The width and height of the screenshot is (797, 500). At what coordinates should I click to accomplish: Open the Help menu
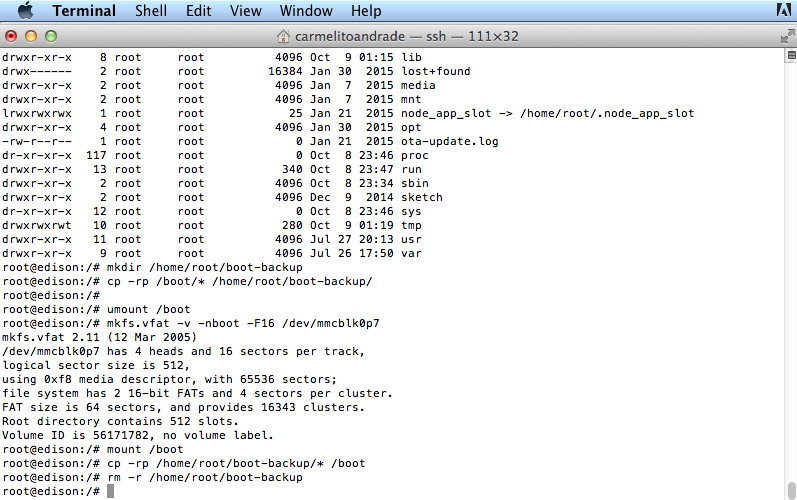click(366, 11)
